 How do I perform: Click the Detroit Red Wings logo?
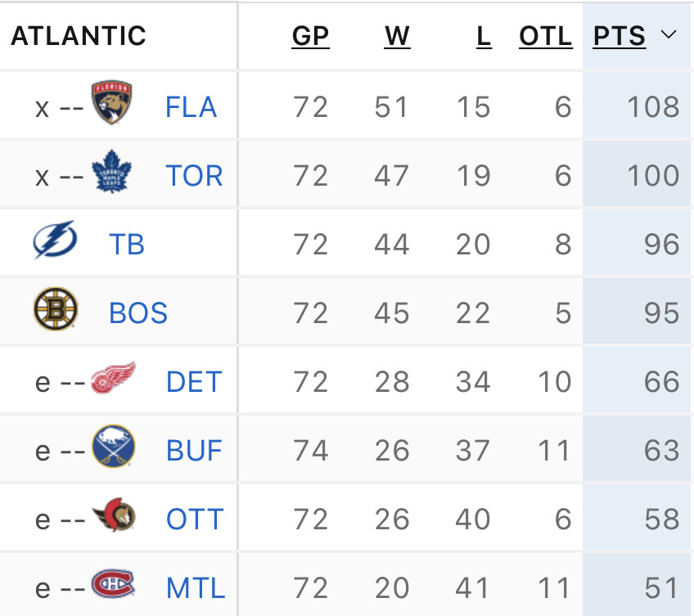click(x=112, y=380)
